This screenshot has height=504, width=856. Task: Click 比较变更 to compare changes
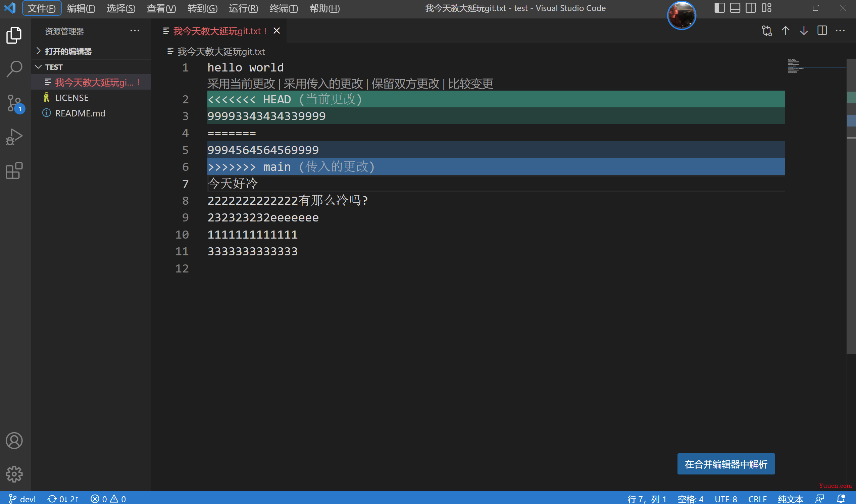470,84
